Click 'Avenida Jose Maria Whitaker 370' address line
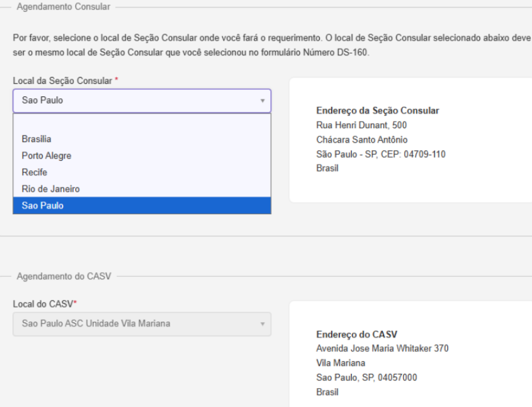Viewport: 532px width, 407px height. (382, 348)
